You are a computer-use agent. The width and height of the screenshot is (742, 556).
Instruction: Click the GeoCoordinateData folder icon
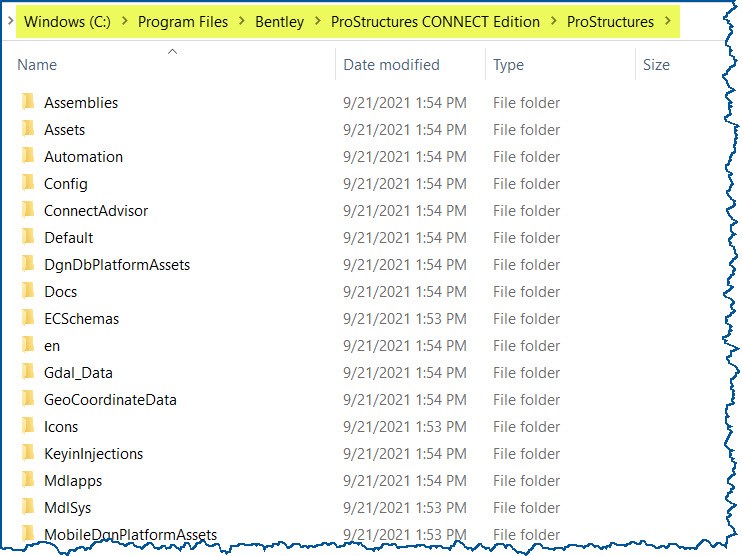[28, 398]
